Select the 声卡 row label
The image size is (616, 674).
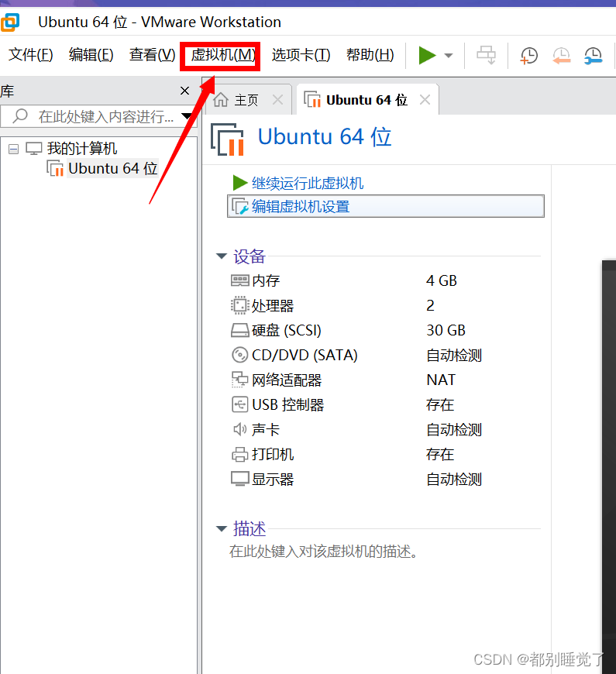(x=266, y=429)
